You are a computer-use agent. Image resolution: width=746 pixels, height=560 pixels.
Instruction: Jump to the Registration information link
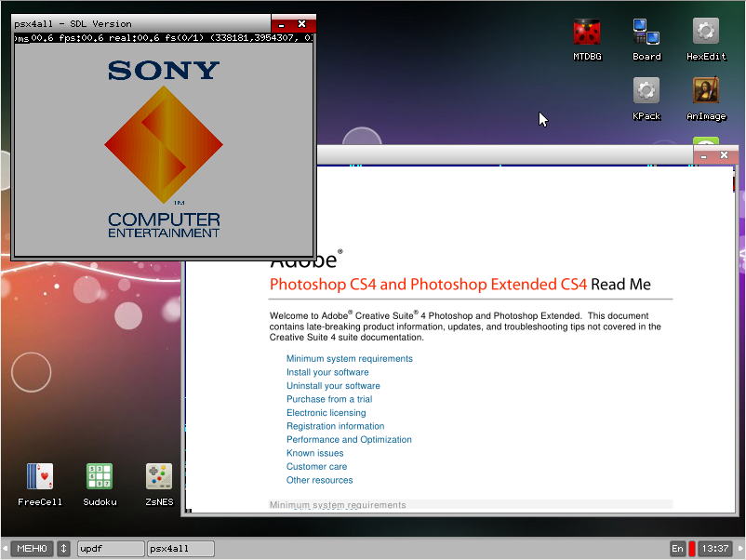pos(335,426)
